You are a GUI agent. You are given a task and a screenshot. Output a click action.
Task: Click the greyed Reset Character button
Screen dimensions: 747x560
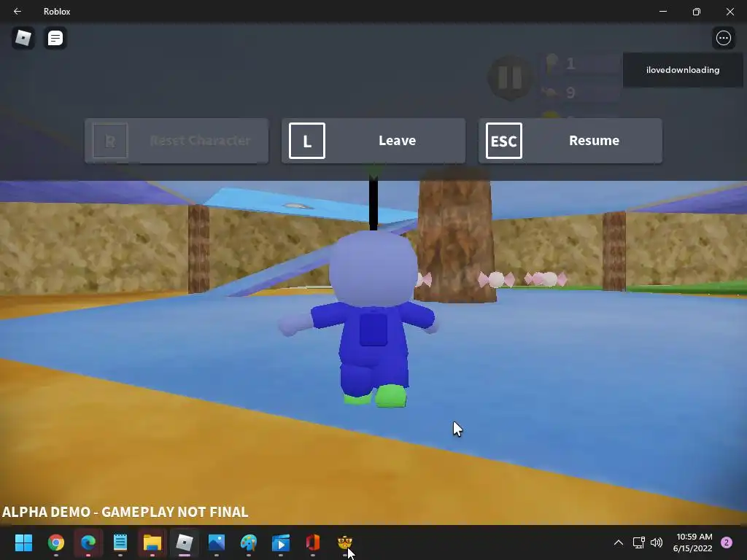(177, 141)
